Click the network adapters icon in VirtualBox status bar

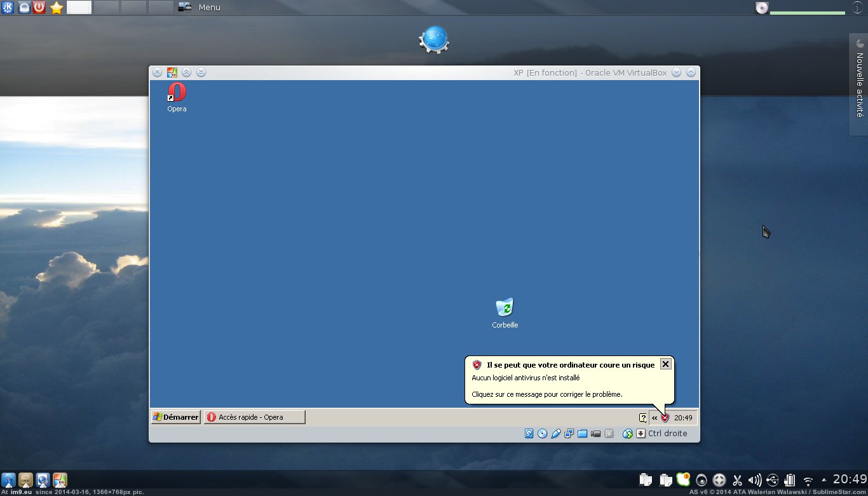(x=569, y=434)
